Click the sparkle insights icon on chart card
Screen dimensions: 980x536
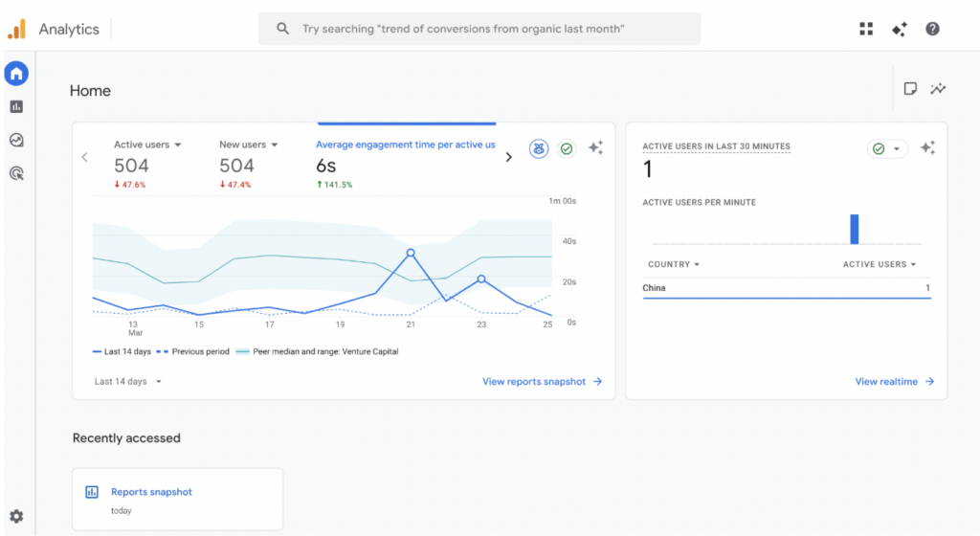(595, 147)
